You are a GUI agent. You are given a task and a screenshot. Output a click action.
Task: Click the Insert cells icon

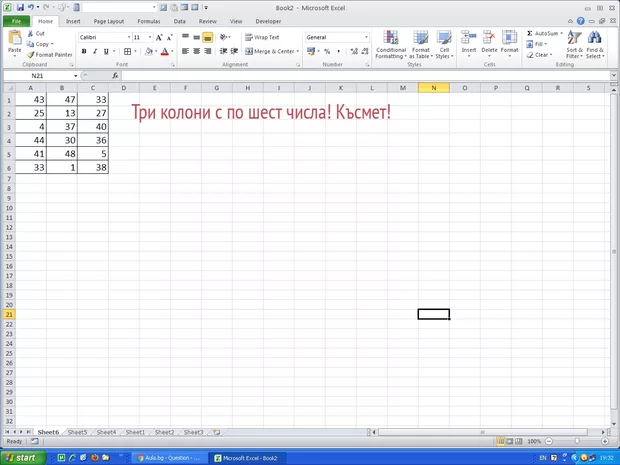point(469,38)
